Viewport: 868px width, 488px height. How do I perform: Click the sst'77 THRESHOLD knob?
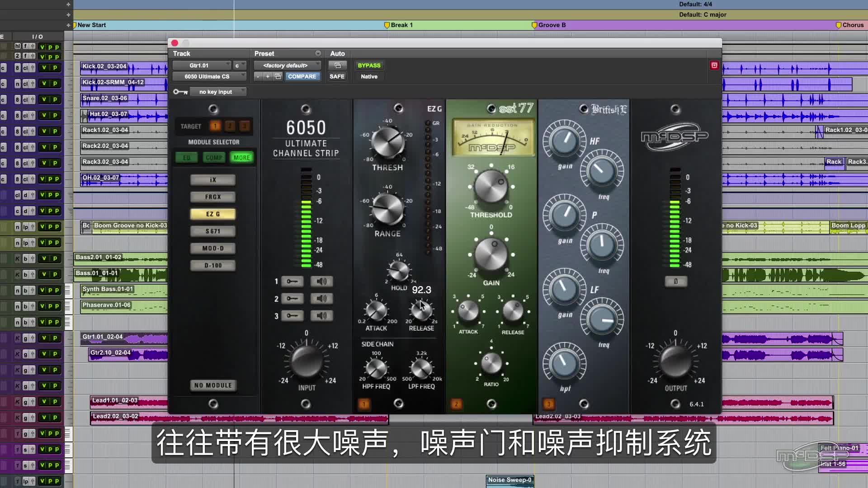(x=491, y=187)
